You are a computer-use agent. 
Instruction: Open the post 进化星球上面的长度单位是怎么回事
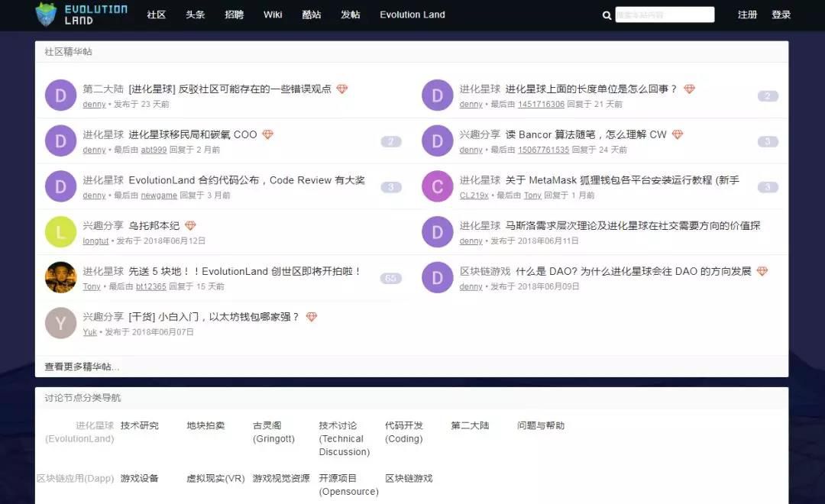(x=590, y=89)
